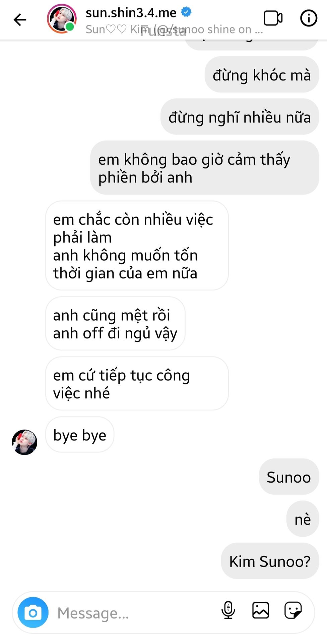Viewport: 327px width, 644px height.
Task: Open the header profile picture story
Action: (x=62, y=19)
